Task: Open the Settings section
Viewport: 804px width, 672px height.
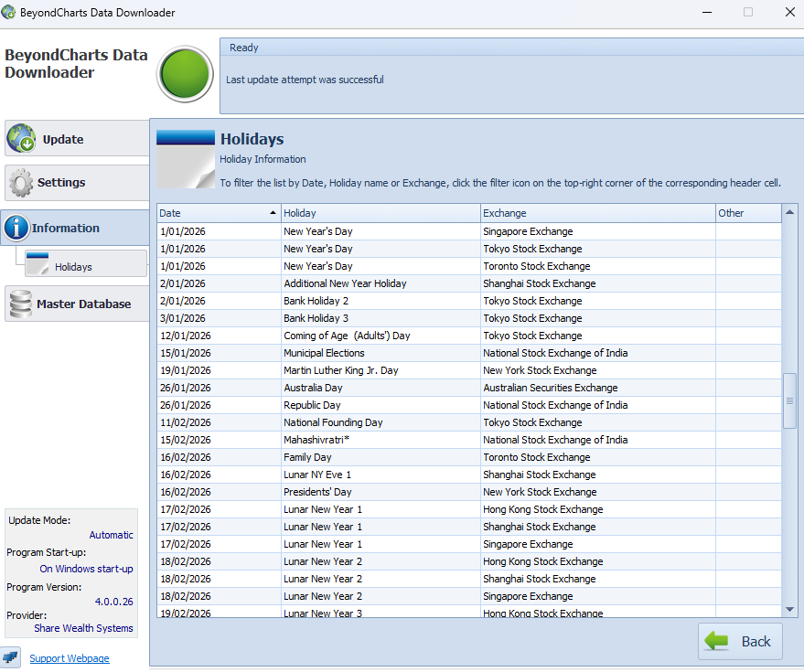Action: (61, 183)
